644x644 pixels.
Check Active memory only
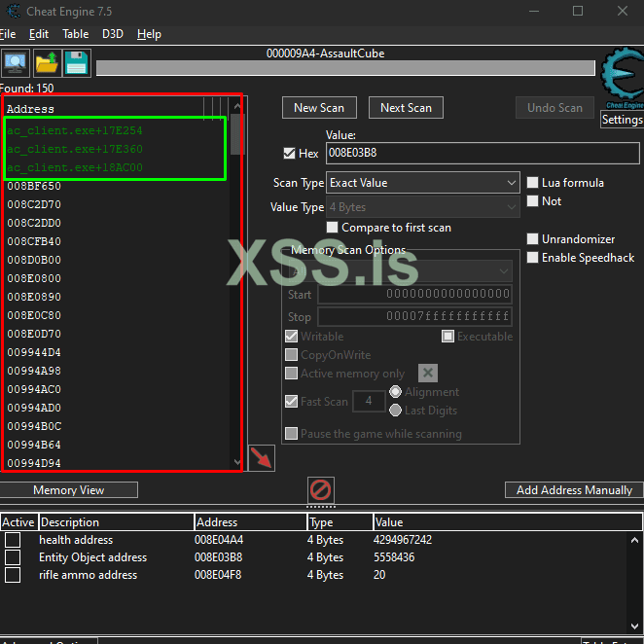291,373
